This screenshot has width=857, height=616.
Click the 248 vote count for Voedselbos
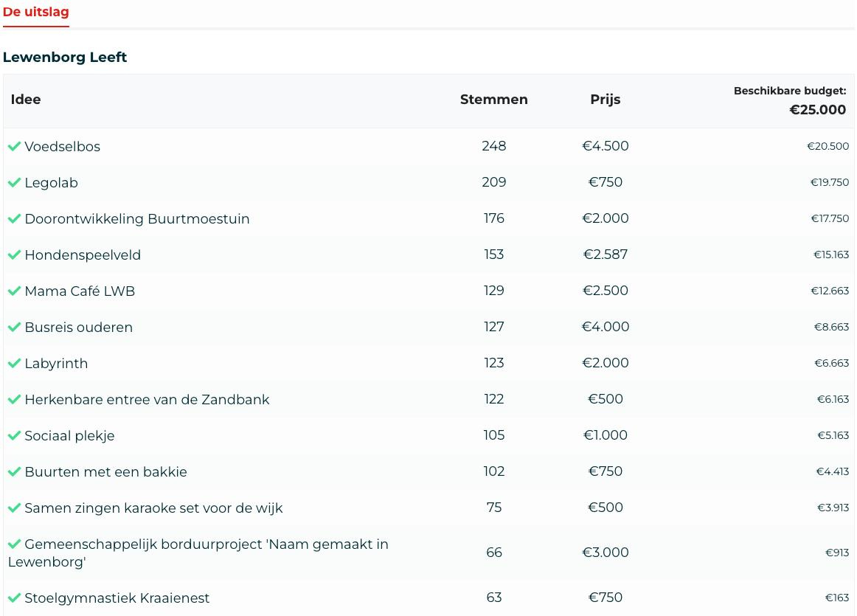tap(493, 146)
